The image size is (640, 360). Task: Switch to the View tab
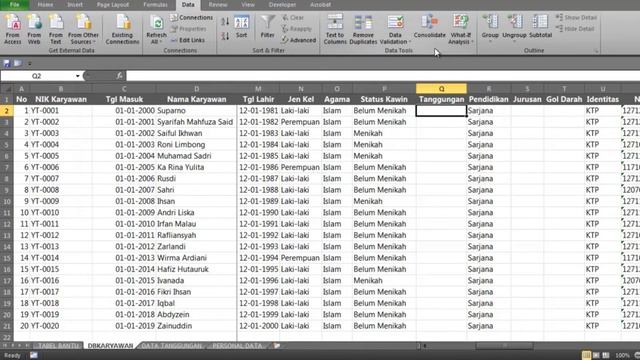pos(248,5)
